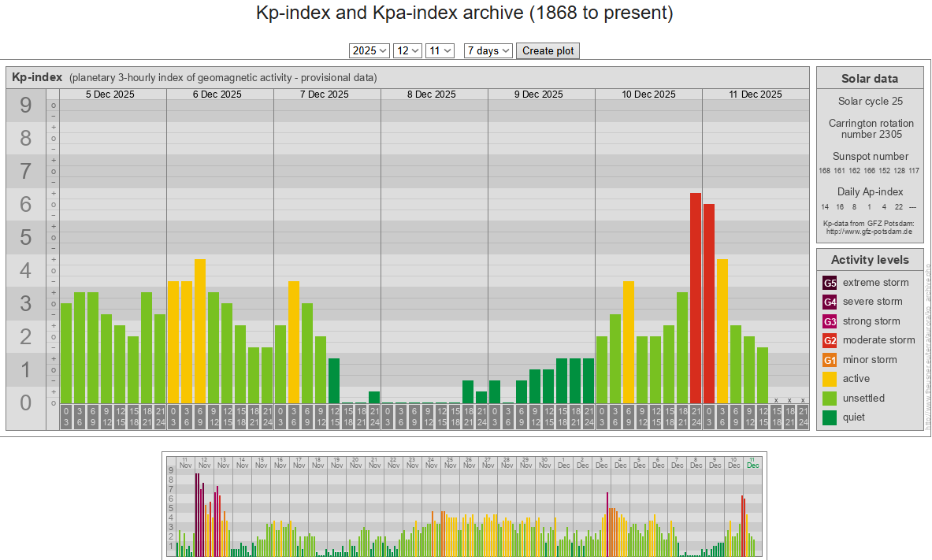The width and height of the screenshot is (932, 560).
Task: Click the tallest red bar on 10 Dec
Action: (x=696, y=298)
